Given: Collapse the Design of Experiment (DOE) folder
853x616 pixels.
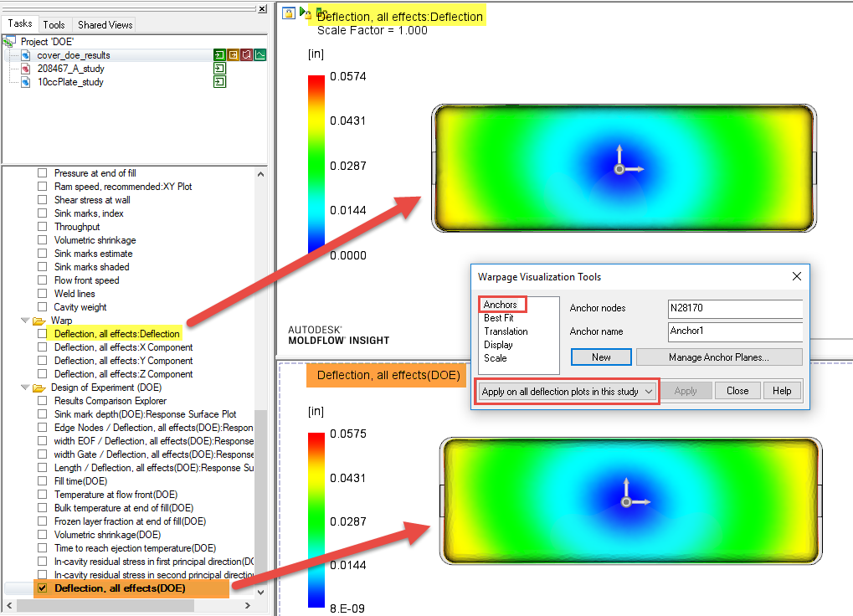Looking at the screenshot, I should click(x=24, y=388).
